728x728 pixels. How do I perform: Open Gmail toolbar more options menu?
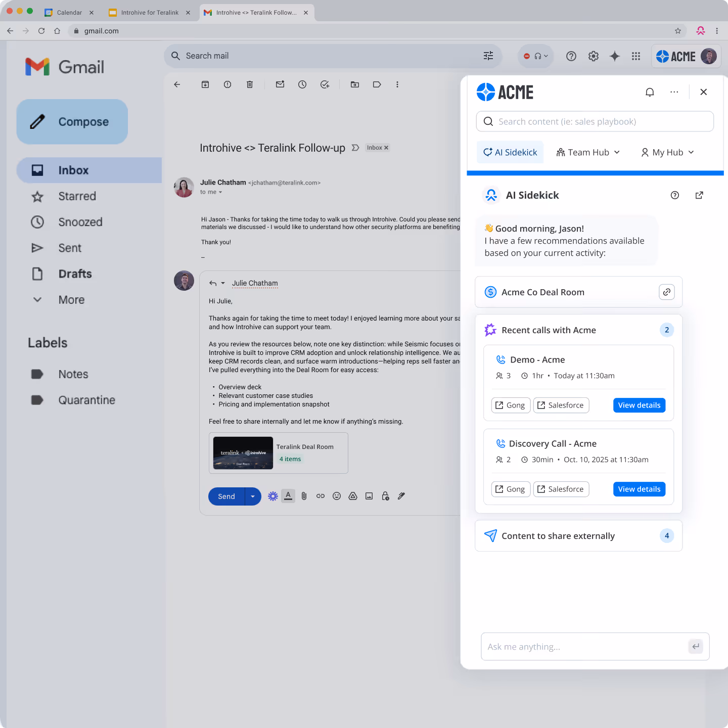click(x=397, y=84)
